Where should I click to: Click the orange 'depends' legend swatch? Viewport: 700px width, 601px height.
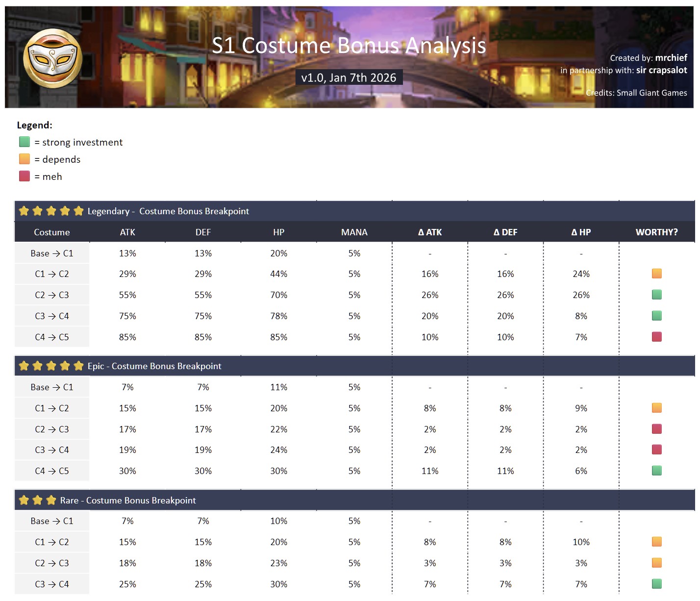point(25,159)
